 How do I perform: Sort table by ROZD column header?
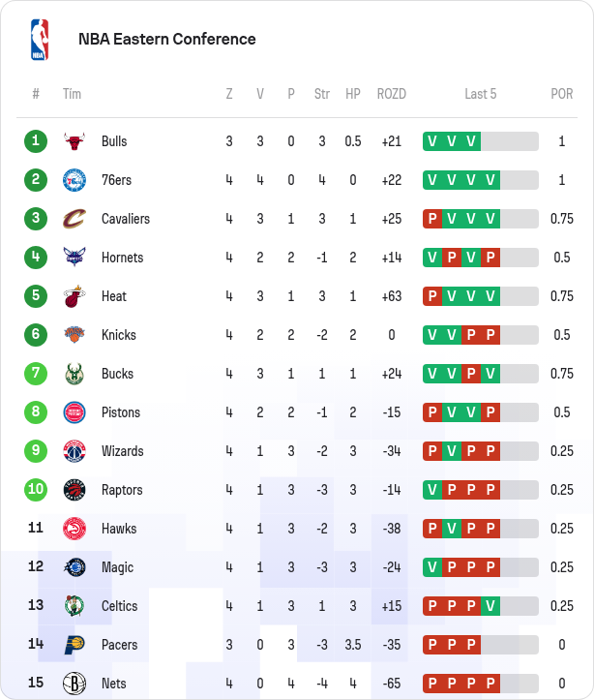pos(391,94)
